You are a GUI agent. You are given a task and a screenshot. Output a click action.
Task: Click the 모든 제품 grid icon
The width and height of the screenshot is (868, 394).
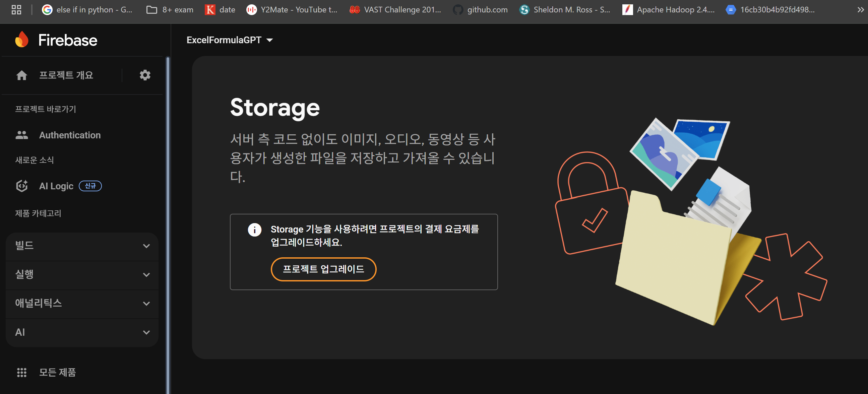pos(22,372)
